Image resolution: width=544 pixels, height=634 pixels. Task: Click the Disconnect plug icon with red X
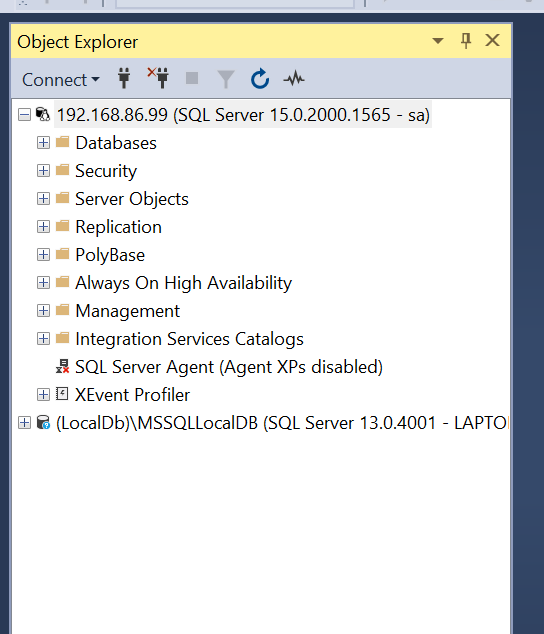coord(158,78)
